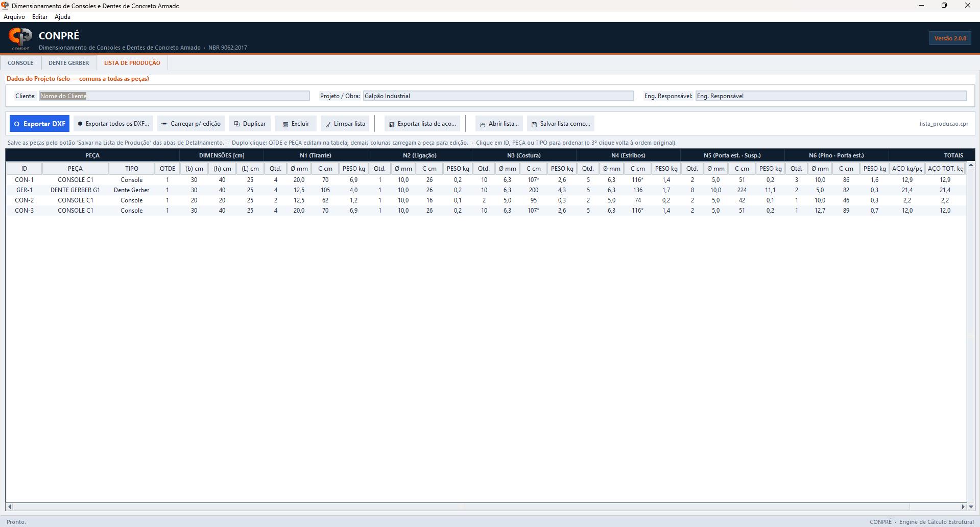Select row CON-1 in the table
The image size is (980, 527).
click(x=486, y=180)
